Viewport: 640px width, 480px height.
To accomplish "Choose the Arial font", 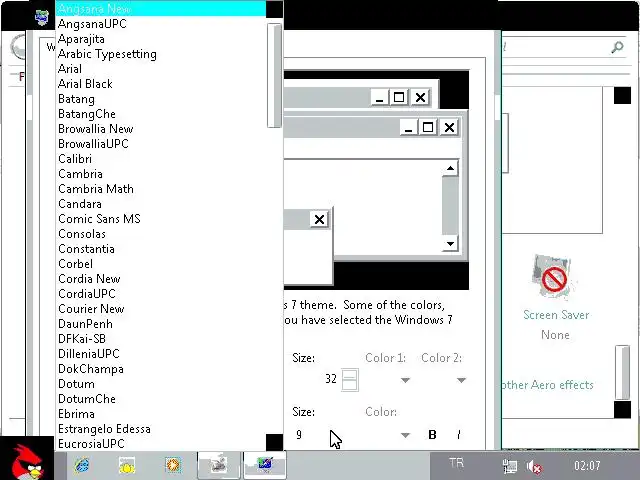I will (161, 69).
